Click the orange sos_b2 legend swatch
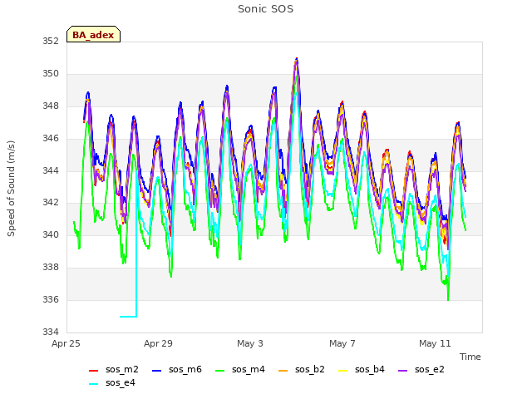The image size is (532, 399). (283, 371)
